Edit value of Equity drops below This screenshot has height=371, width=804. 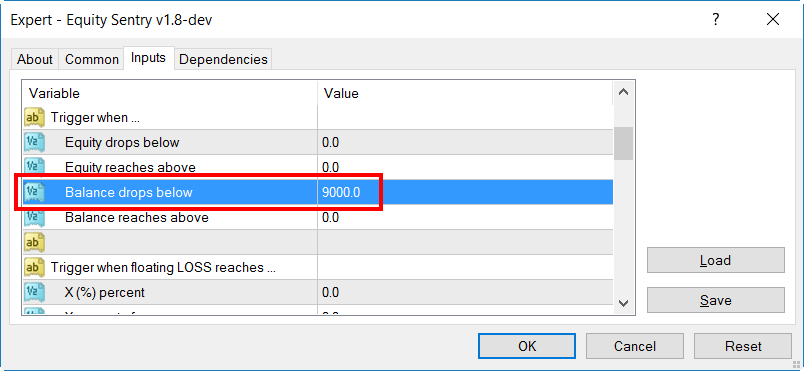(x=465, y=142)
